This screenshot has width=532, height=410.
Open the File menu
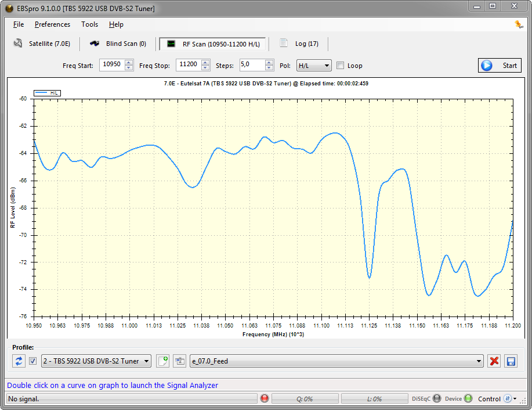pyautogui.click(x=19, y=24)
